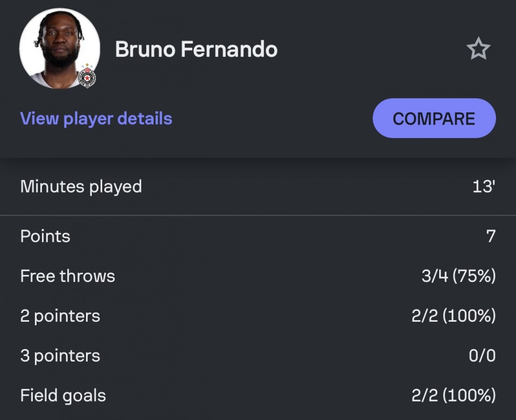Click the 2 pointers 2/2 (100%) value
This screenshot has height=420, width=516.
point(453,316)
